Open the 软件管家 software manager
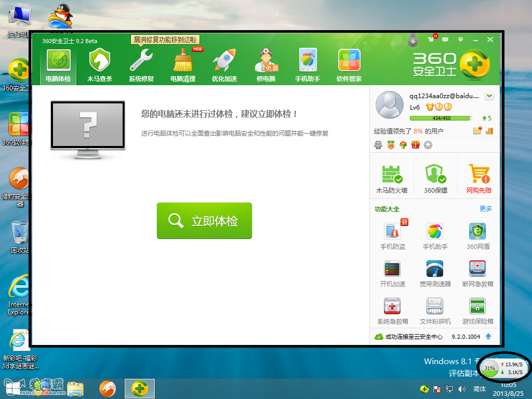The image size is (532, 399). pyautogui.click(x=349, y=65)
